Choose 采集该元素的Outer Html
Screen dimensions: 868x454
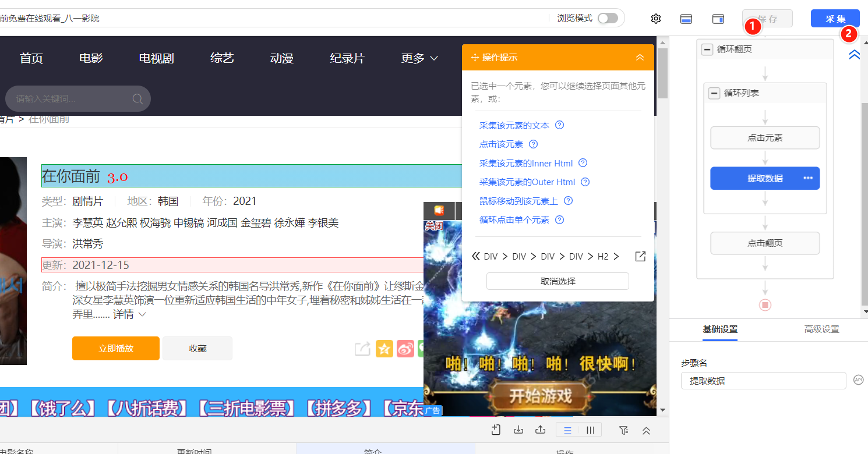(x=527, y=182)
